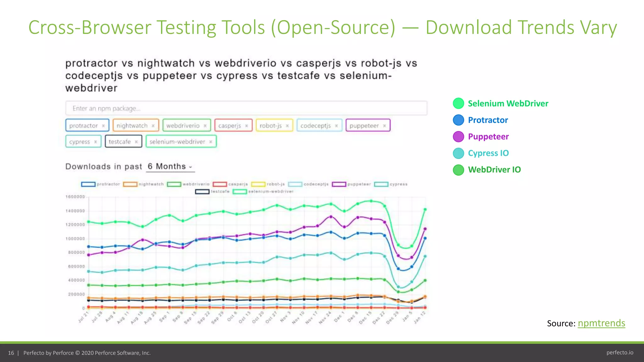Remove the protractor package tag

click(103, 126)
